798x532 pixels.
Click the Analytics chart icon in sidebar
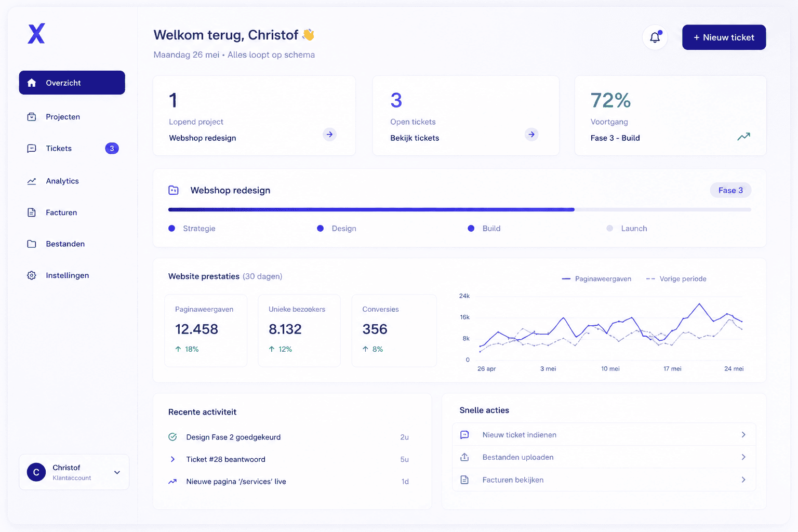click(x=32, y=181)
